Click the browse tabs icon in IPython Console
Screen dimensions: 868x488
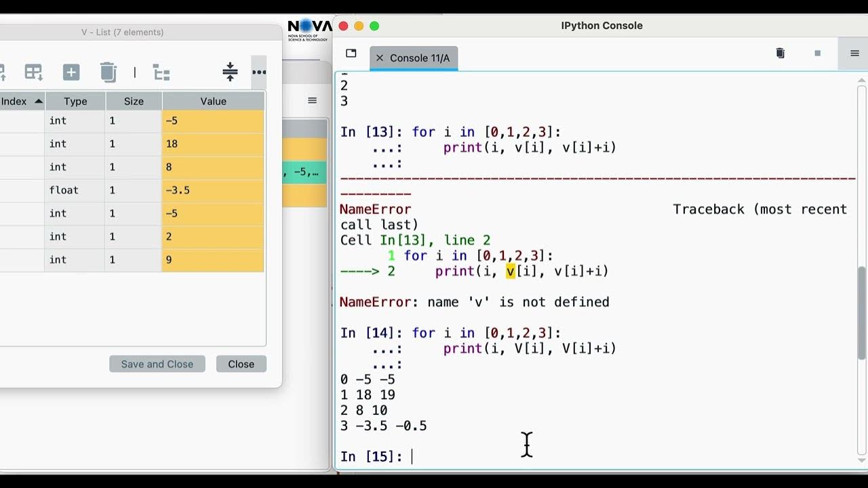click(351, 54)
